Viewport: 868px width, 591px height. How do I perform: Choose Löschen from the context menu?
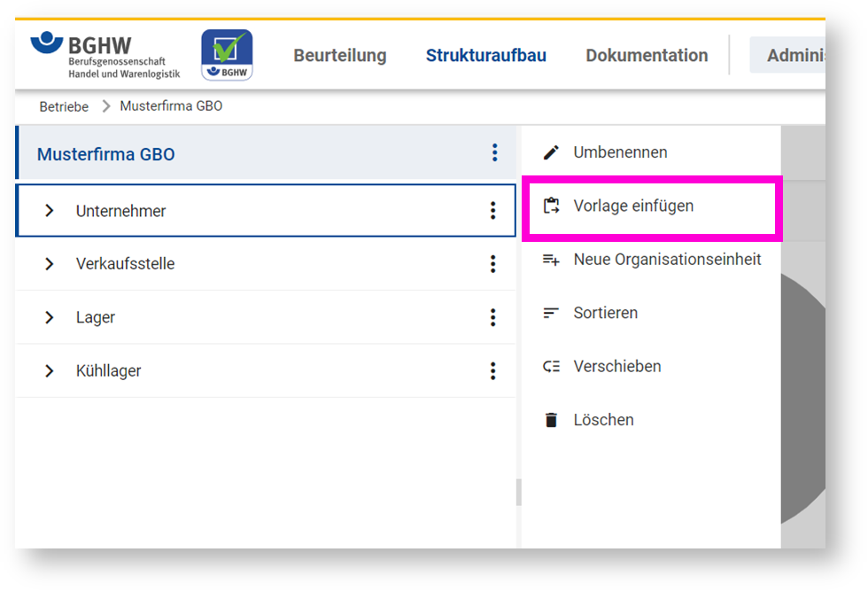(603, 420)
